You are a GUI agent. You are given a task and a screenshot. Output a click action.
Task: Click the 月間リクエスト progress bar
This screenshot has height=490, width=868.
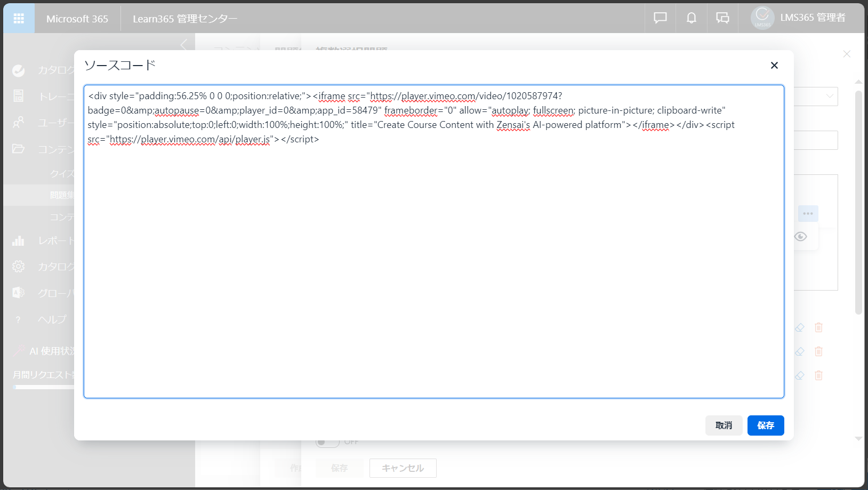click(44, 388)
